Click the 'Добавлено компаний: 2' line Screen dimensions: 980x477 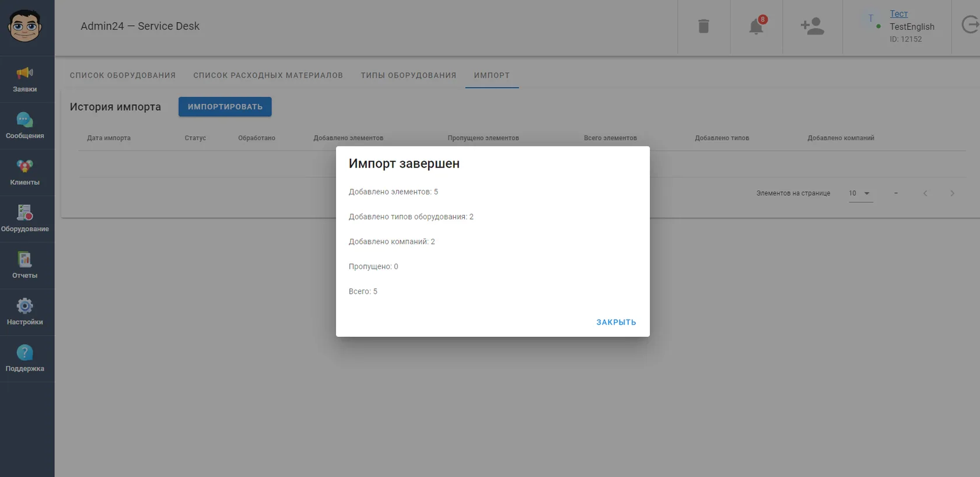392,242
